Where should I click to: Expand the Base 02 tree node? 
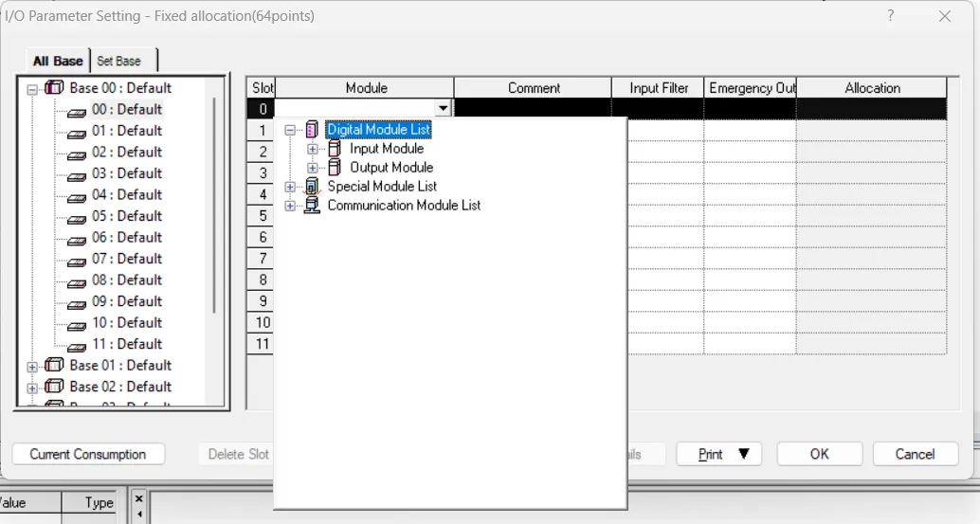pyautogui.click(x=32, y=388)
